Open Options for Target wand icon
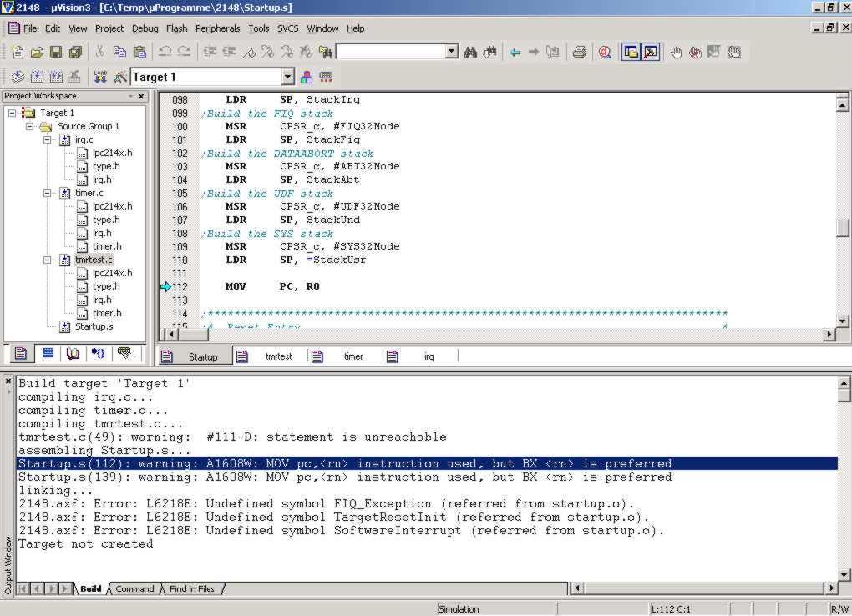 tap(119, 77)
